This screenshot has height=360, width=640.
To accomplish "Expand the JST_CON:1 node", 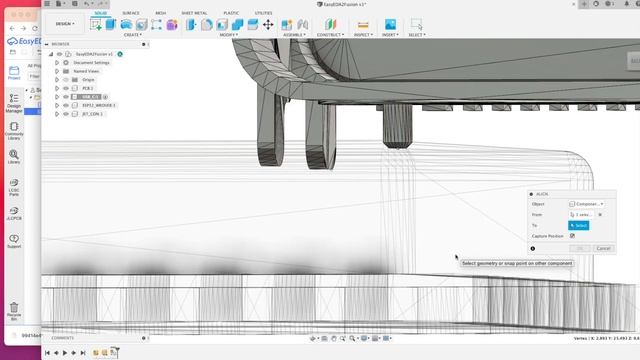I will tap(57, 114).
